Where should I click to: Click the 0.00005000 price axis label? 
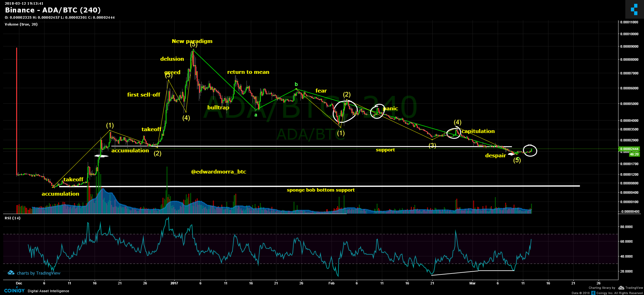point(630,103)
